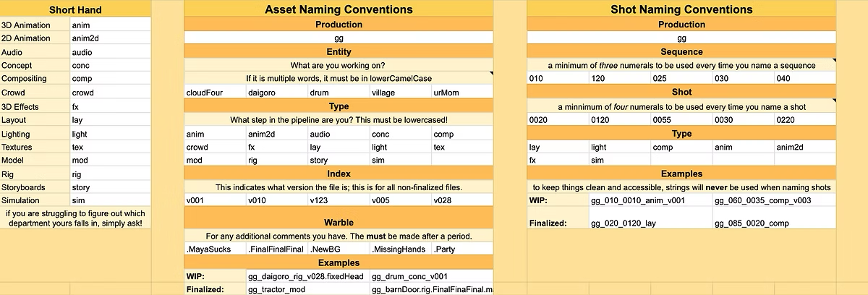Click the "drum" entity cell
The height and width of the screenshot is (295, 868).
[339, 93]
